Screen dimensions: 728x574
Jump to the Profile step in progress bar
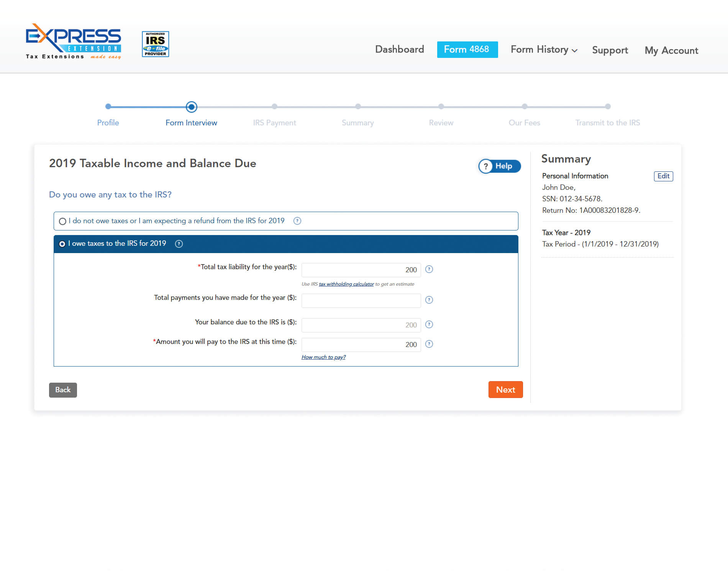tap(108, 107)
